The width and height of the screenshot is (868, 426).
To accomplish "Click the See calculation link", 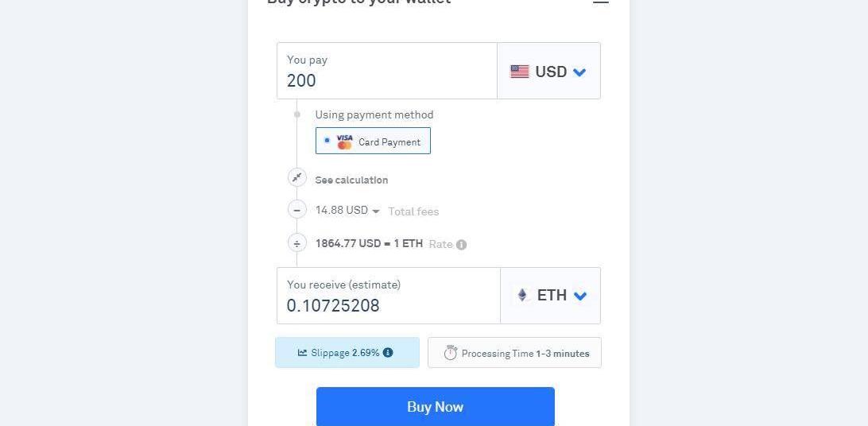I will pos(351,180).
